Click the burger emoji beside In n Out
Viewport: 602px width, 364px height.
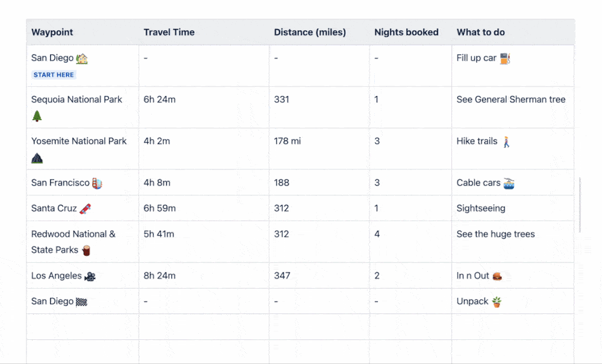(x=497, y=277)
